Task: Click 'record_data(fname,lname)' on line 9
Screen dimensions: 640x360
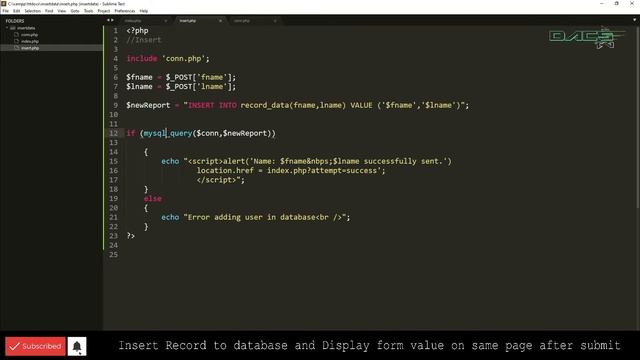Action: coord(293,105)
